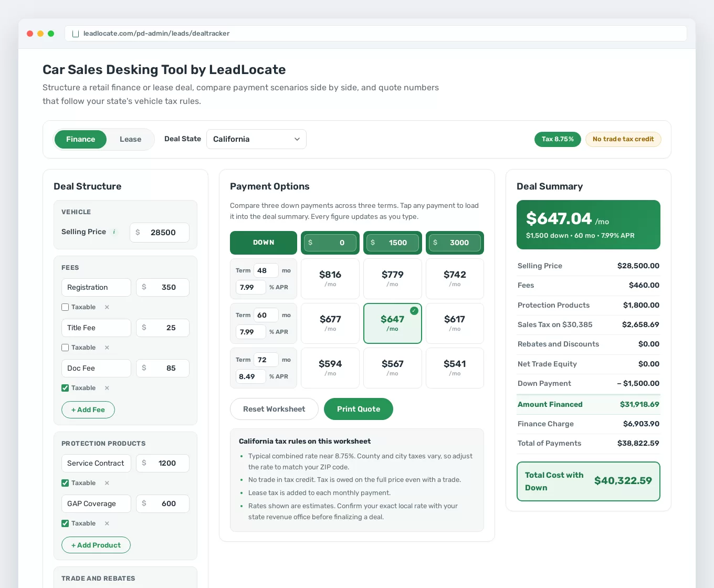Select the $742 per month payment option
The height and width of the screenshot is (588, 714).
(455, 279)
